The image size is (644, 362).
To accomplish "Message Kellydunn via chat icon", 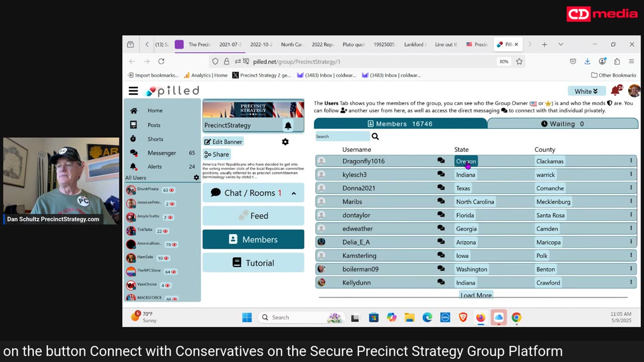I will point(441,283).
